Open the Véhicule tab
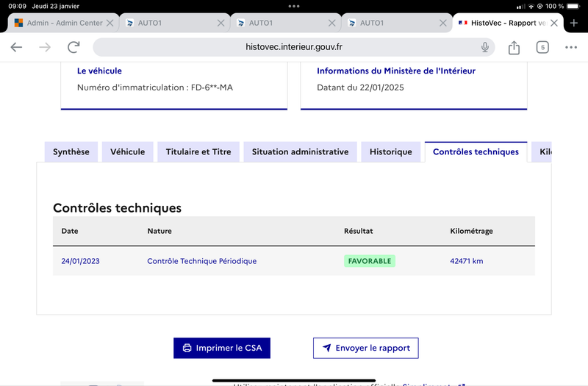Screen dimensions: 588x386 127,152
